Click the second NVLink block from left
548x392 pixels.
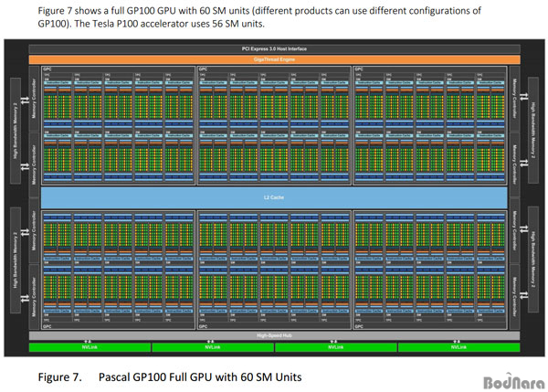[x=213, y=347]
